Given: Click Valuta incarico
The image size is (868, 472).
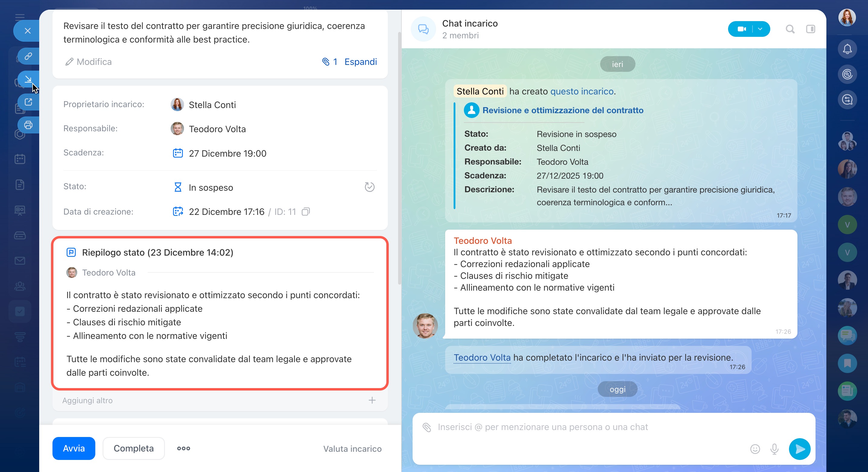Looking at the screenshot, I should (352, 449).
